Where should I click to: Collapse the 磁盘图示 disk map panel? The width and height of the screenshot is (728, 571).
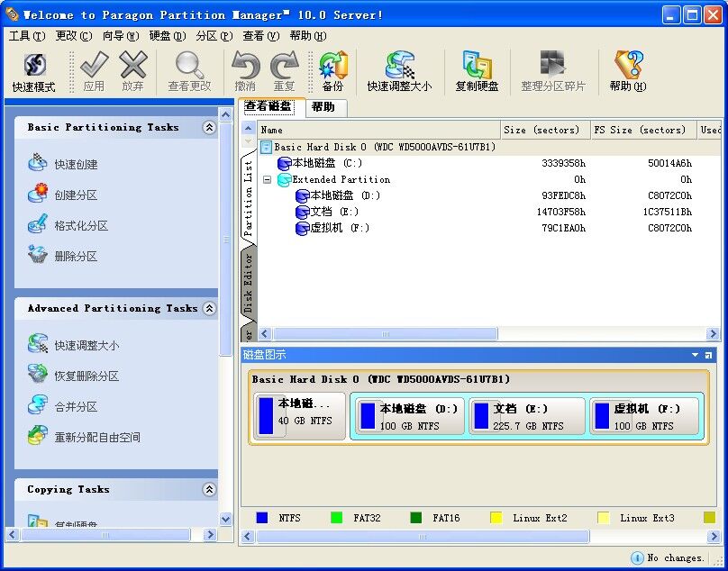(694, 354)
